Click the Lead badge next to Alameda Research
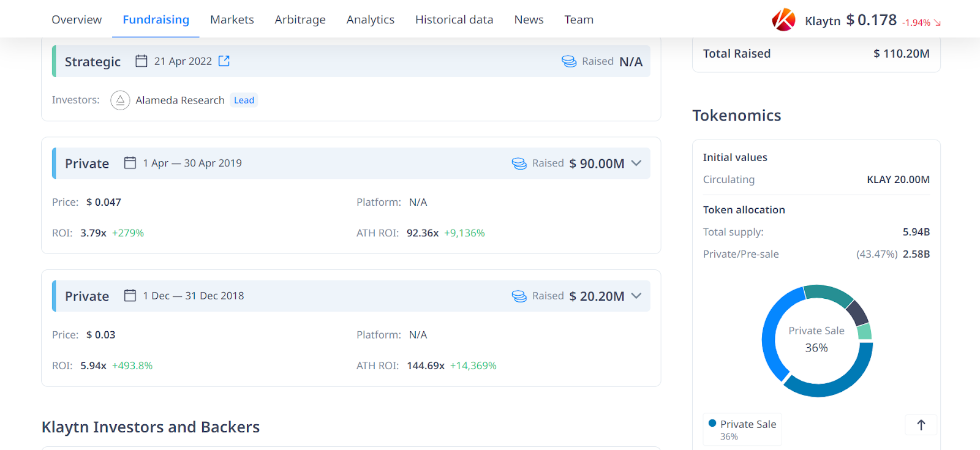 pyautogui.click(x=244, y=100)
